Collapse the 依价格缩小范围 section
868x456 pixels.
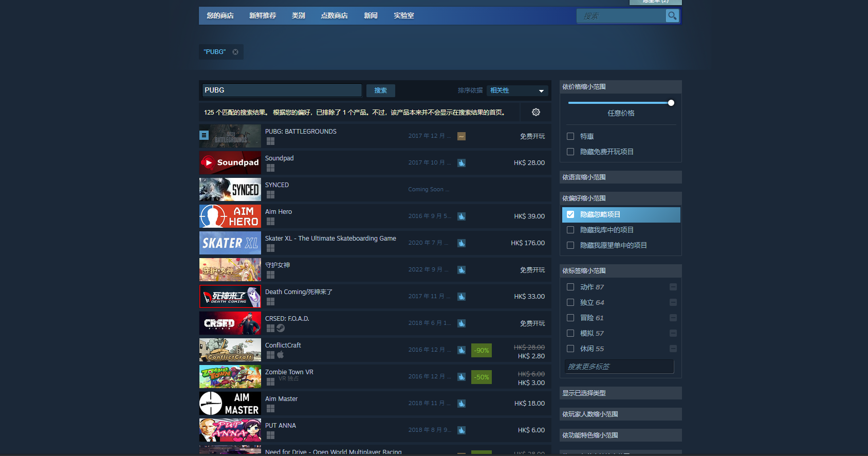[621, 87]
